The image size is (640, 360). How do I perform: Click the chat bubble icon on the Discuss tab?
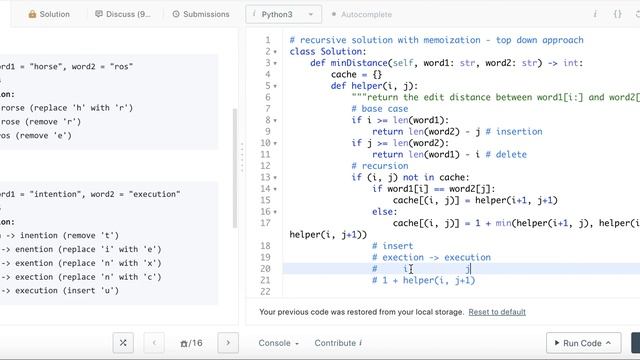[98, 14]
